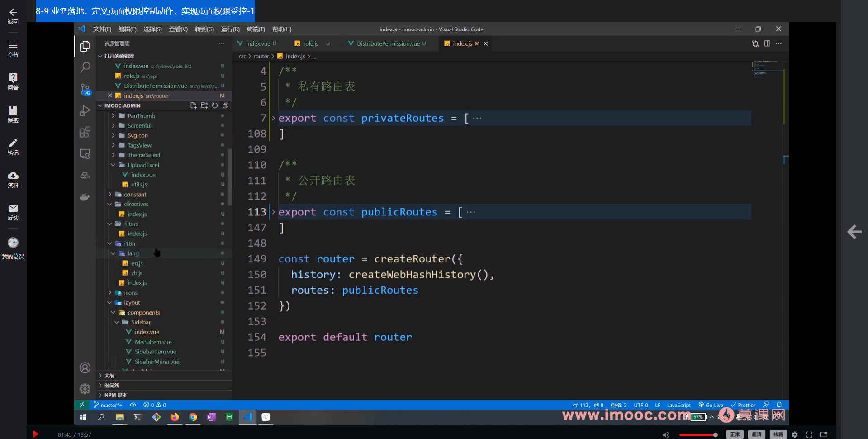868x439 pixels.
Task: Open the video player settings gear
Action: (795, 434)
